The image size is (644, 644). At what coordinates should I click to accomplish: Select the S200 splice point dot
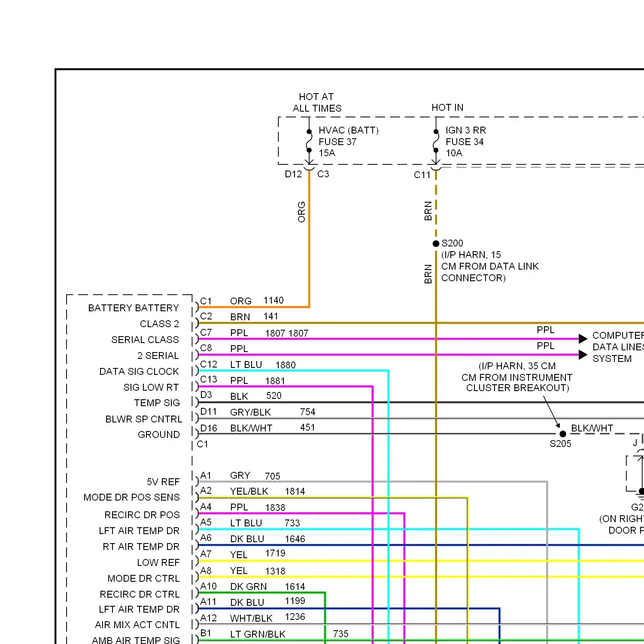pyautogui.click(x=436, y=243)
